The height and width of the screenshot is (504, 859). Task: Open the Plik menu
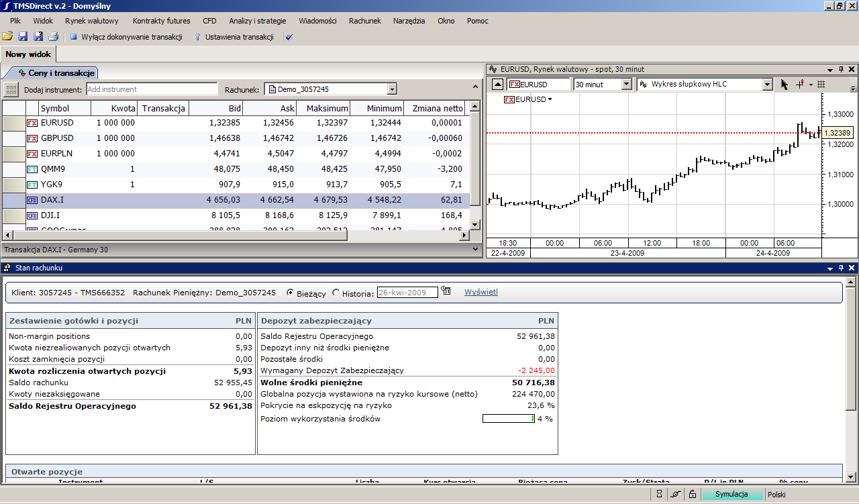(x=15, y=21)
